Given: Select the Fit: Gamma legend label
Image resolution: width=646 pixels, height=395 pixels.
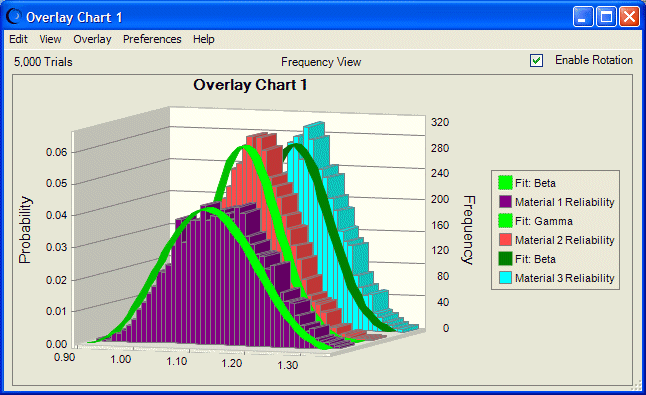Looking at the screenshot, I should (x=543, y=221).
